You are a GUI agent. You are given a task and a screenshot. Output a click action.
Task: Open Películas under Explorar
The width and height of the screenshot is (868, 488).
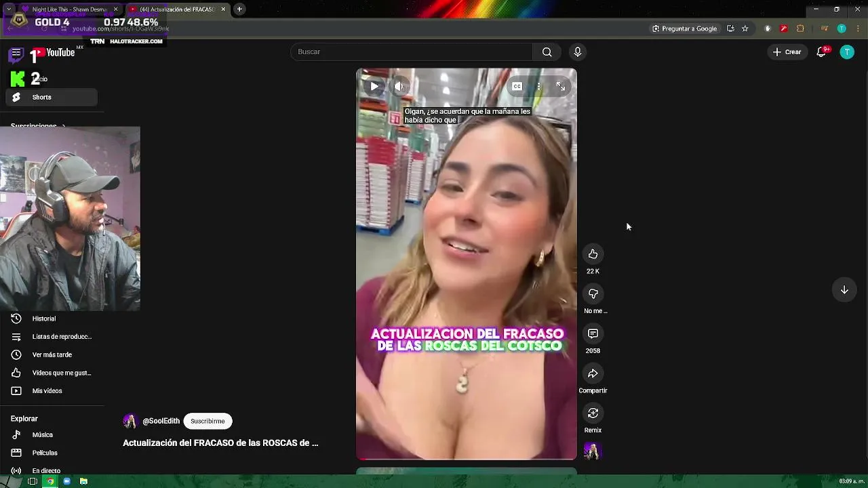coord(52,453)
